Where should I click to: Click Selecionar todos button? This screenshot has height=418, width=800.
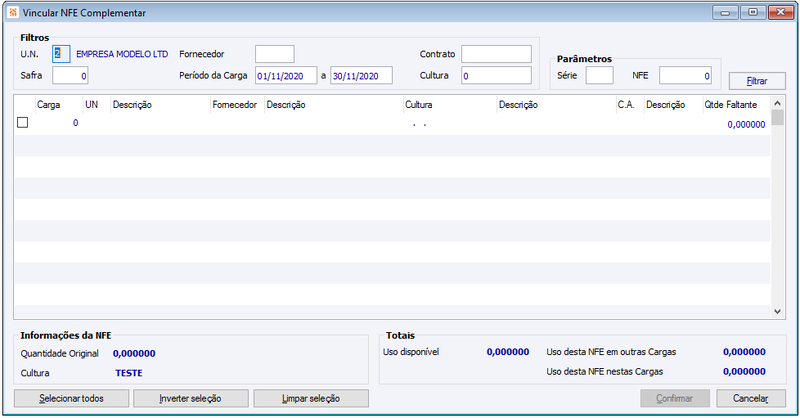71,398
